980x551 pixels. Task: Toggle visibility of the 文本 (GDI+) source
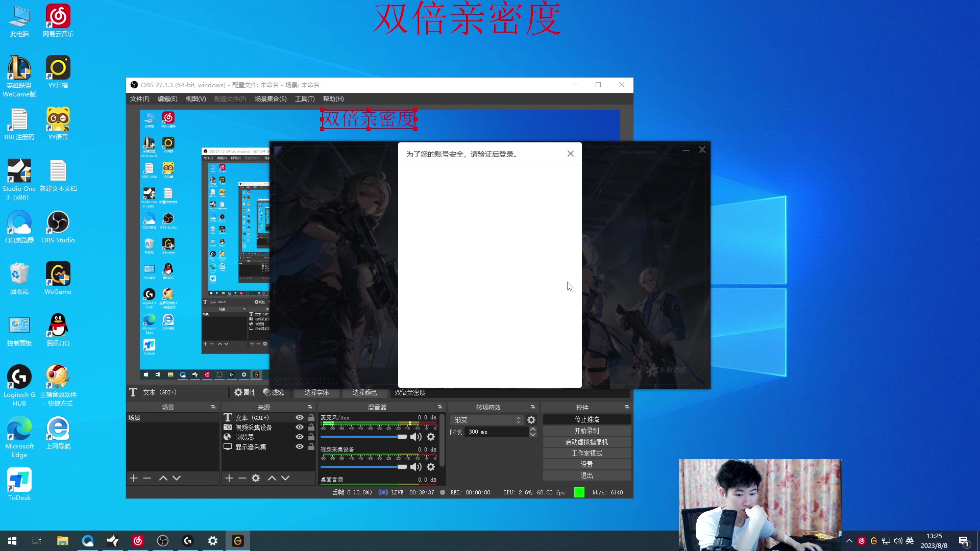tap(300, 418)
